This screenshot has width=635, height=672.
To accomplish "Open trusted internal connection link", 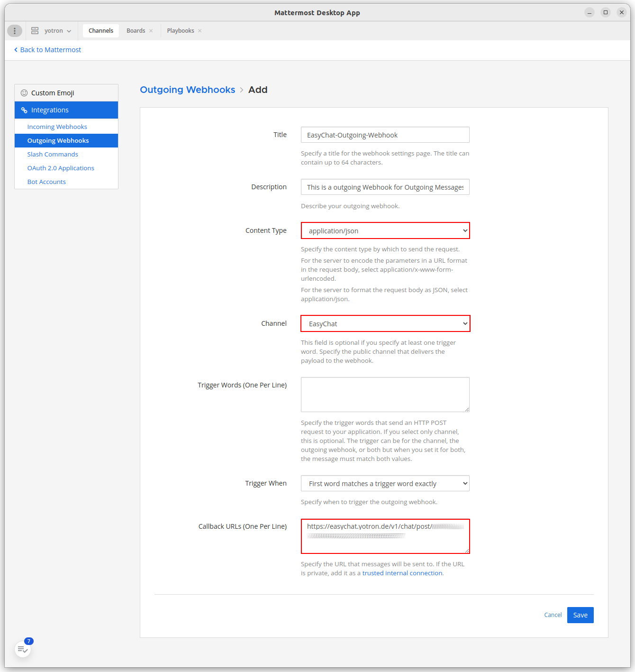I will click(x=402, y=573).
